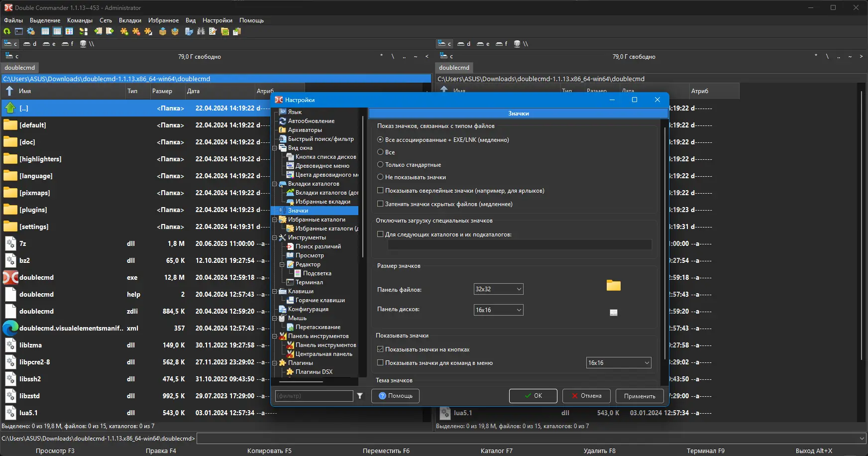Click the filter funnel icon in settings
The image size is (868, 456).
pos(360,396)
